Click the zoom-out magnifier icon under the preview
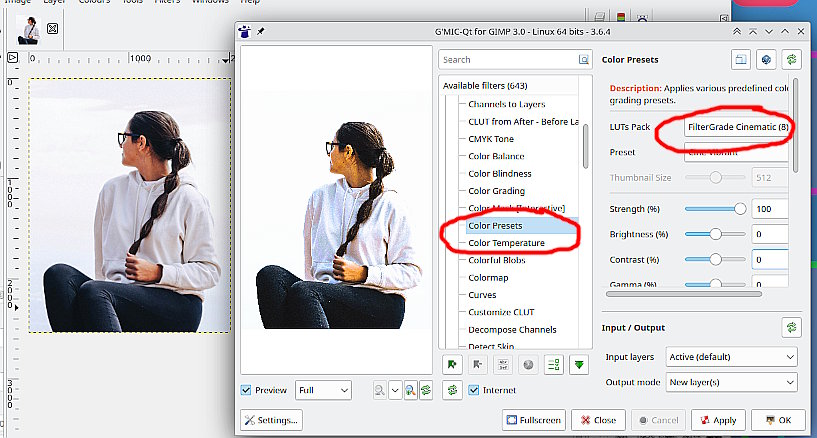 tap(380, 390)
